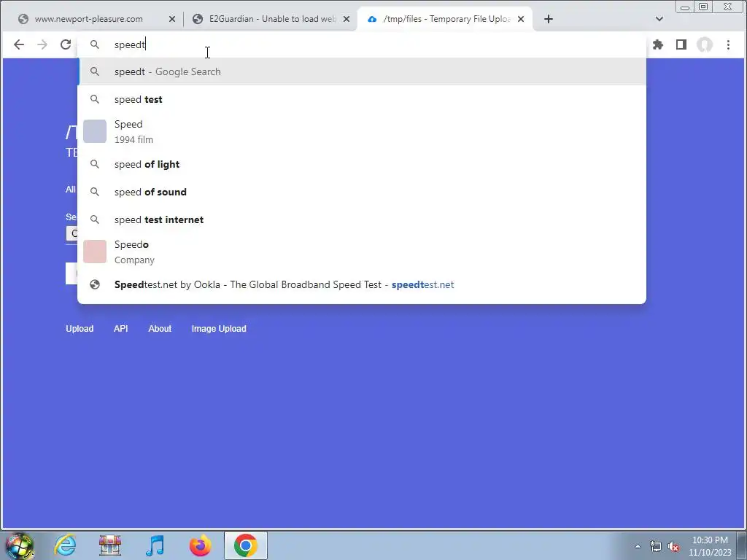Open the API footer link
The width and height of the screenshot is (747, 560).
(121, 329)
